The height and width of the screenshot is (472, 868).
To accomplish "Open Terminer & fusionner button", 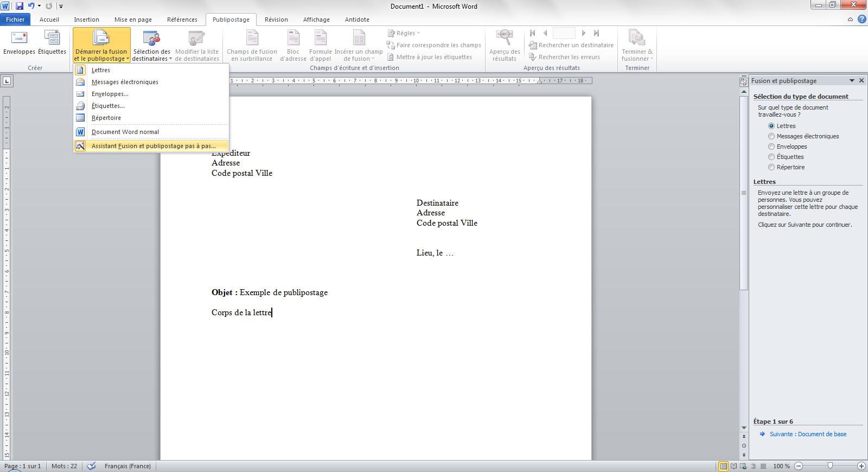I will [x=637, y=46].
